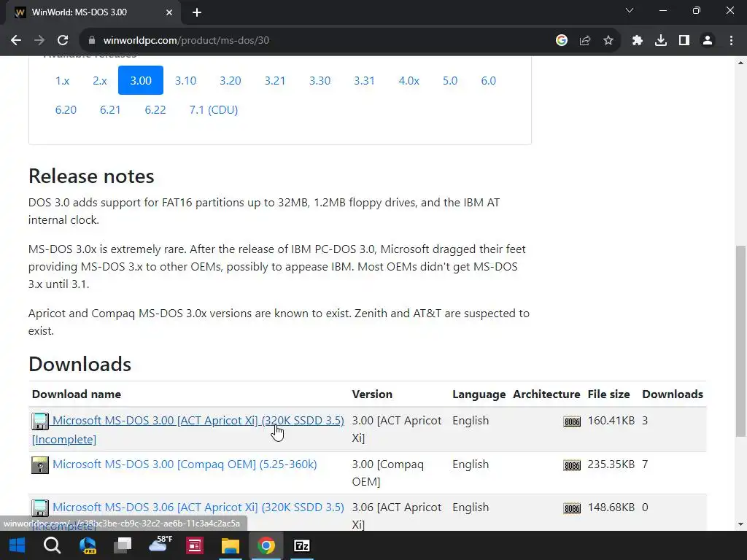Click the page vertical scrollbar thumb
Image resolution: width=747 pixels, height=560 pixels.
point(740,341)
